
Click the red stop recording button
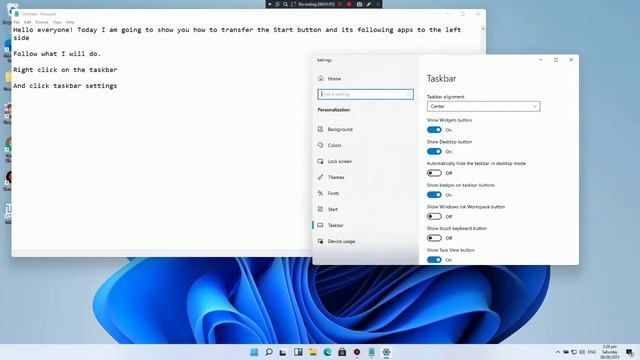pyautogui.click(x=349, y=4)
